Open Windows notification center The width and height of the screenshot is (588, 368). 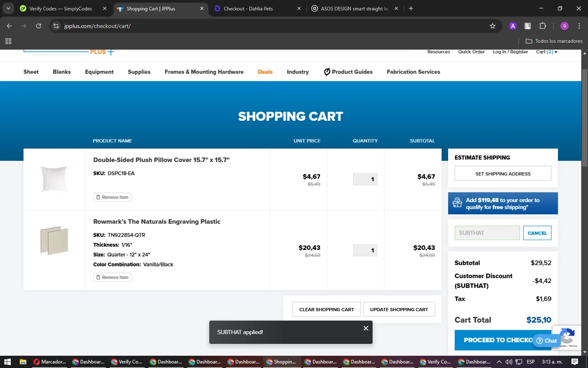tap(575, 362)
